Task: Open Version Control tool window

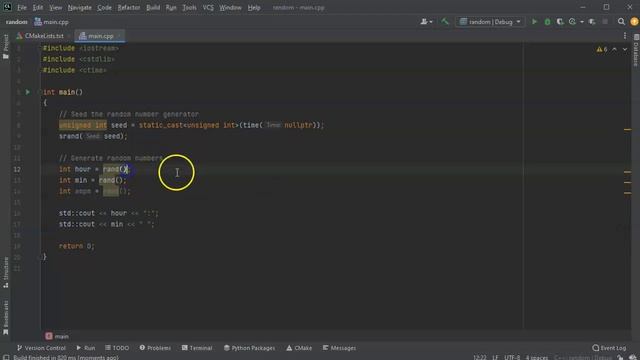Action: 41,348
